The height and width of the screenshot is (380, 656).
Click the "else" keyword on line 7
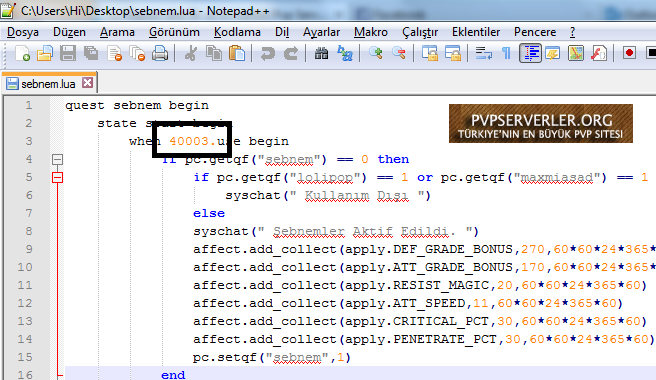pos(209,213)
